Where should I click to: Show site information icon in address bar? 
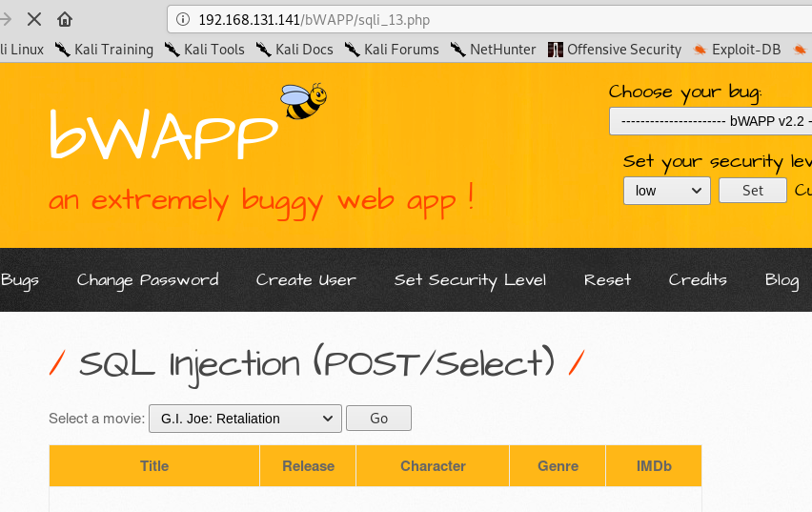[x=183, y=20]
